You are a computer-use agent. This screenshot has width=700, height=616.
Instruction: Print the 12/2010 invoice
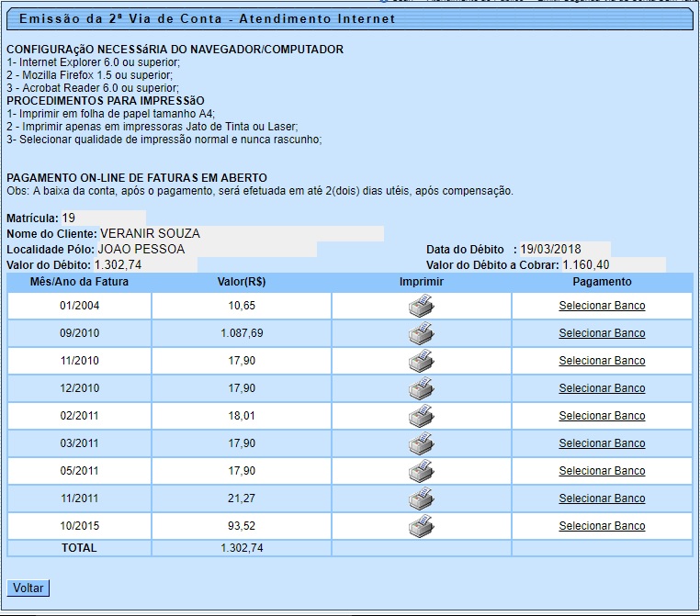tap(421, 388)
